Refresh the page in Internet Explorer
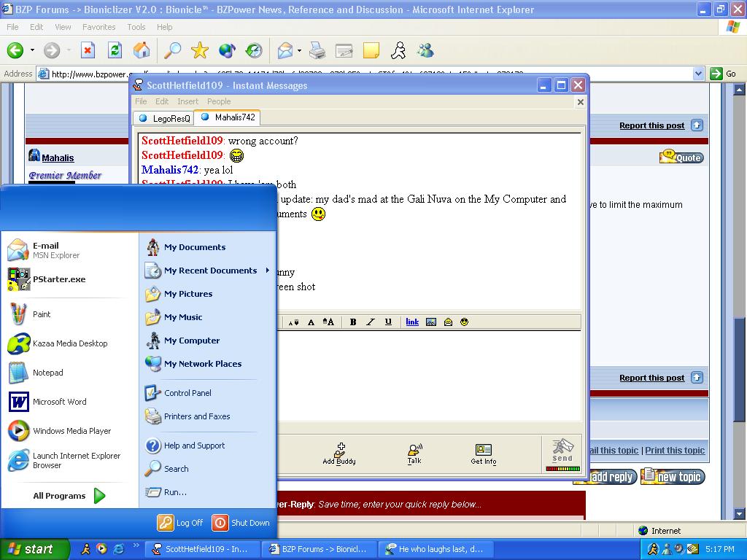 115,50
